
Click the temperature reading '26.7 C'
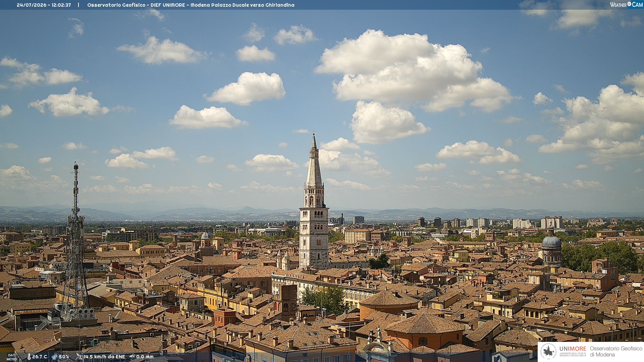click(x=40, y=357)
